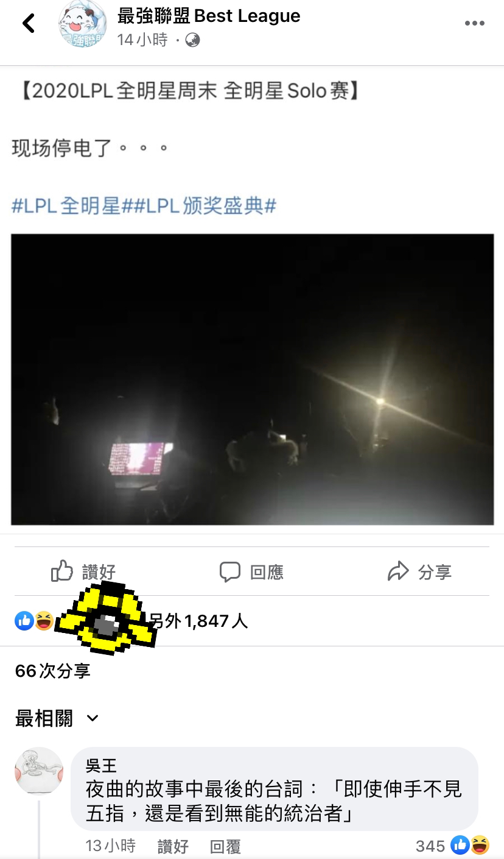Open the 最強聯盟 Best League page name
This screenshot has height=859, width=504.
(x=209, y=16)
